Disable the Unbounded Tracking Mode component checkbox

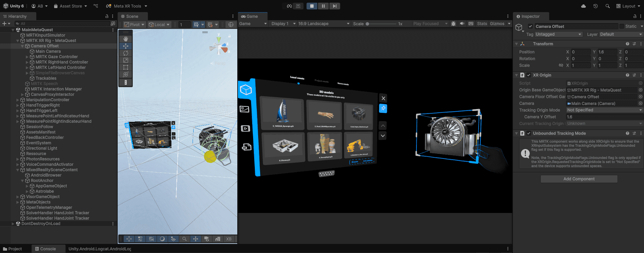[529, 133]
